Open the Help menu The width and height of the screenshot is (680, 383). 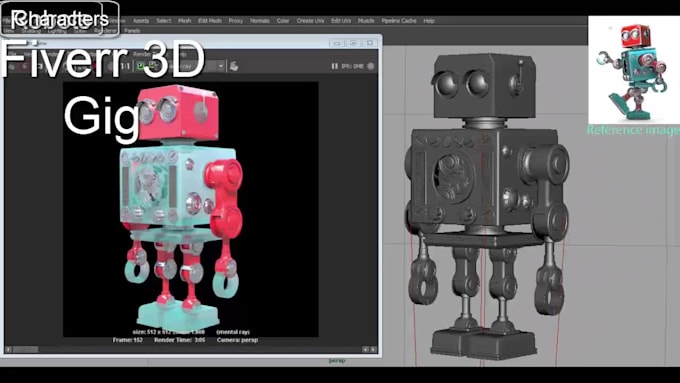429,21
